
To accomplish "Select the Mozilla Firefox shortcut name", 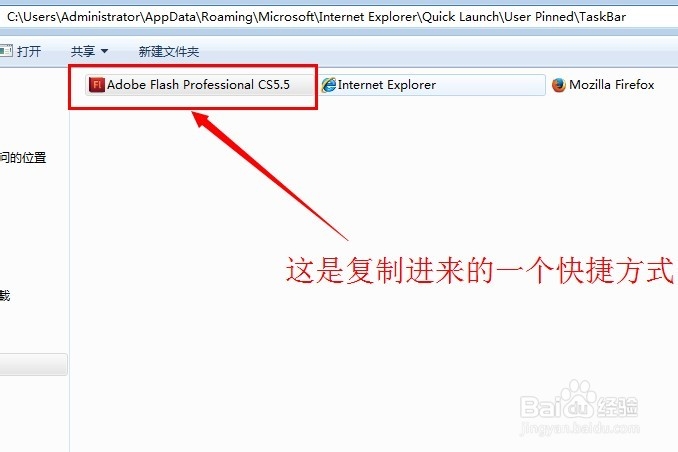I will click(x=611, y=85).
